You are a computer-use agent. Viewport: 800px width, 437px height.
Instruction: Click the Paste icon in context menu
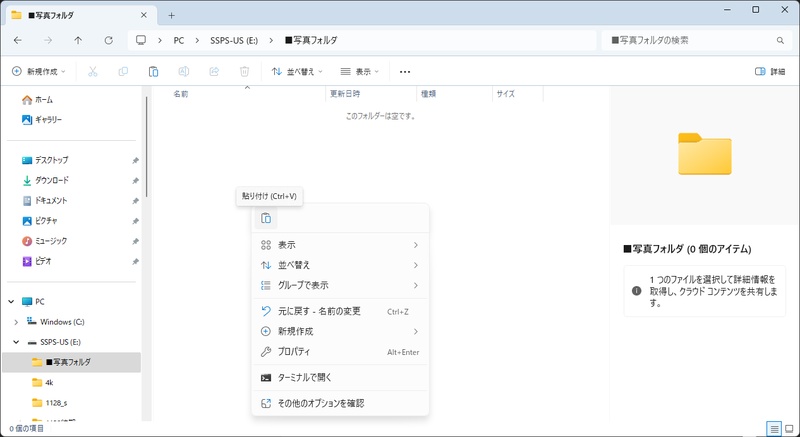(x=266, y=218)
